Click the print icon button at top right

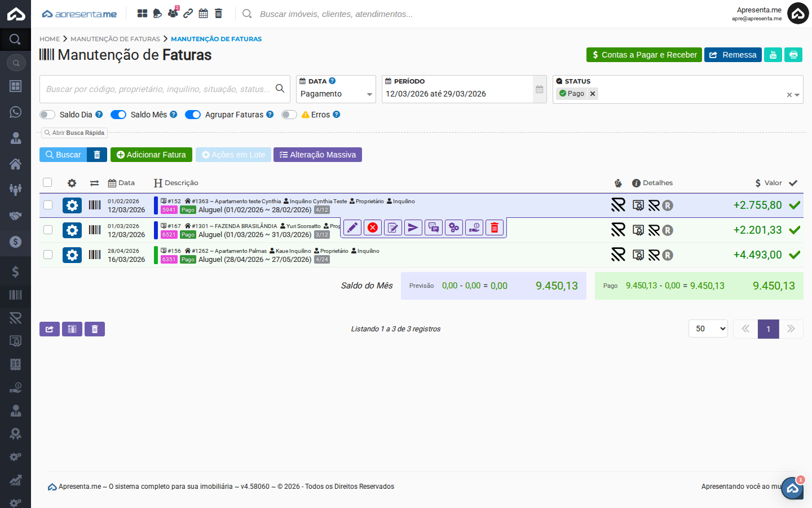coord(793,55)
